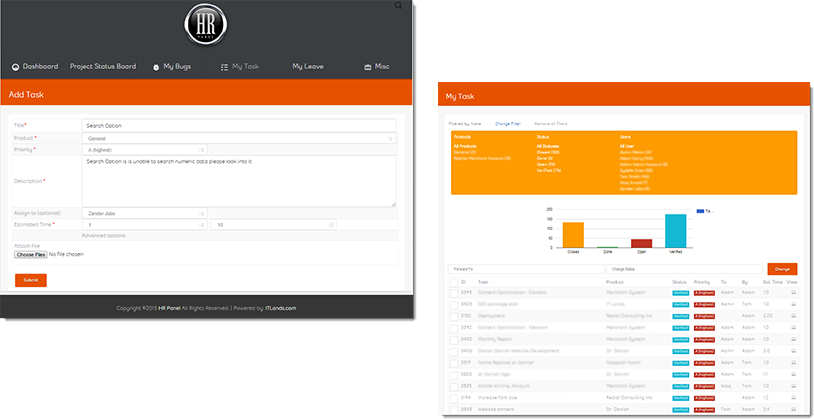Screen dimensions: 814x419
Task: Go to My Bugs menu item
Action: [x=172, y=67]
